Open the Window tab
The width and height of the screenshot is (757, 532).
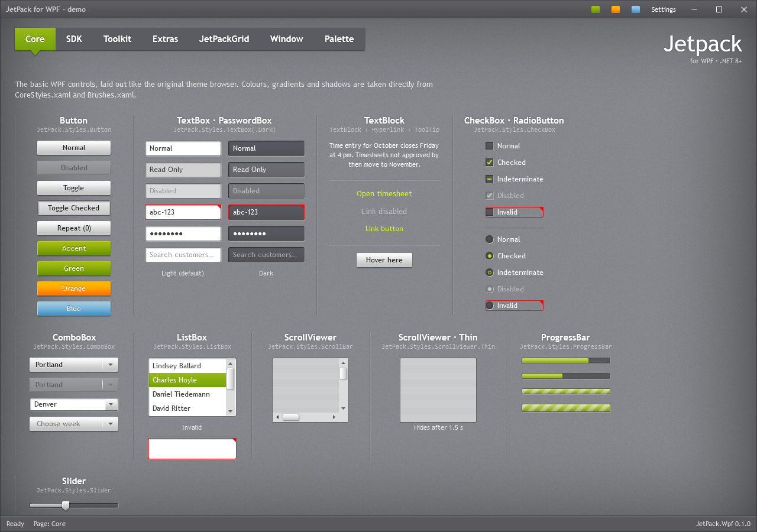click(x=287, y=39)
